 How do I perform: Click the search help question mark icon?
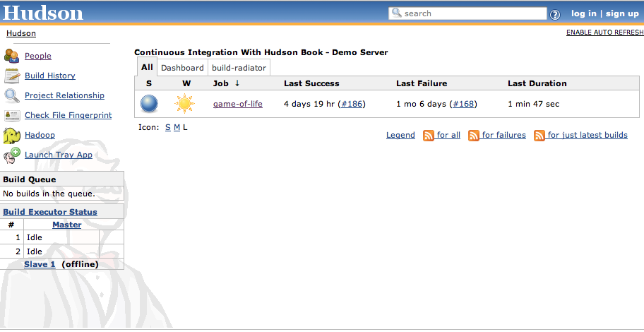[x=555, y=15]
